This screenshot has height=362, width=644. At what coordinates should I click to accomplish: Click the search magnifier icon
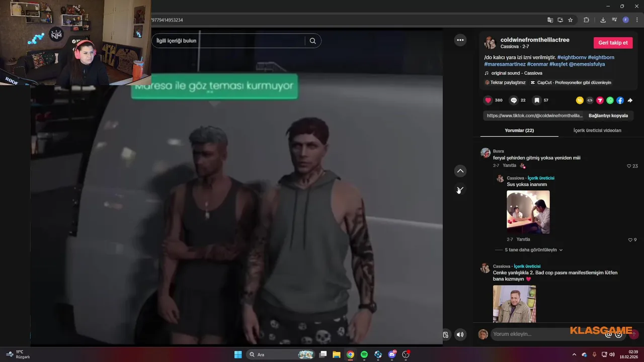point(313,41)
